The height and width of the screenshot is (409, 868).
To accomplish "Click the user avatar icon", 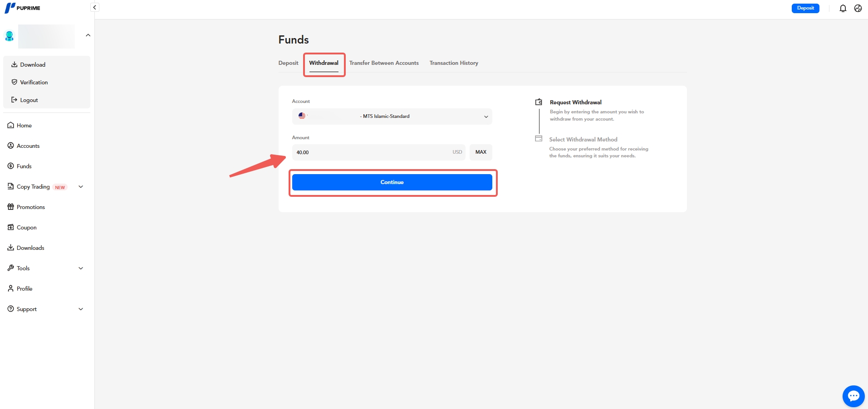I will (x=10, y=36).
